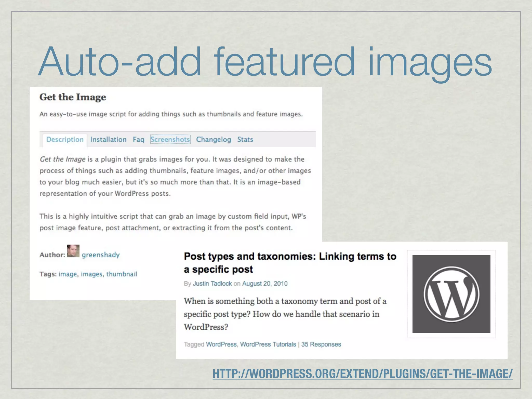Open the Changelog tab
This screenshot has height=399, width=532.
coord(214,139)
